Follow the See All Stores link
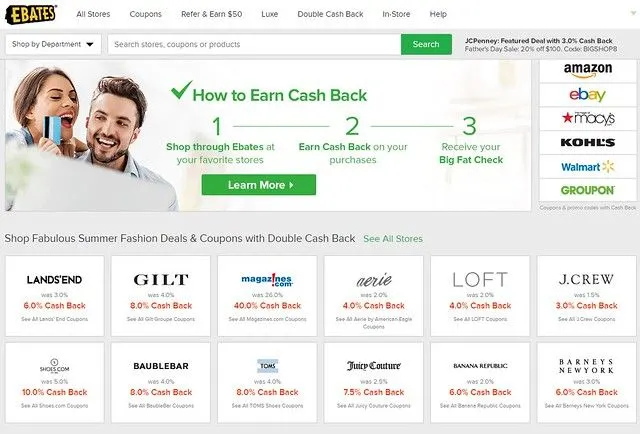Viewport: 640px width, 434px height. coord(393,239)
